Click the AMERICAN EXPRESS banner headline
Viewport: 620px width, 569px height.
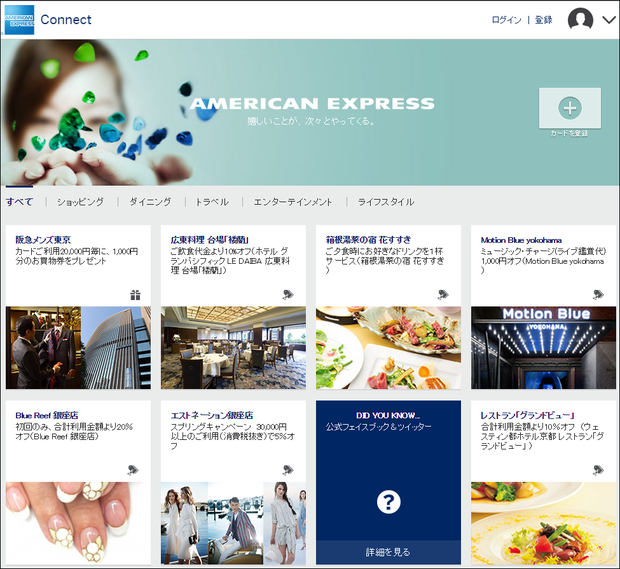(x=312, y=104)
